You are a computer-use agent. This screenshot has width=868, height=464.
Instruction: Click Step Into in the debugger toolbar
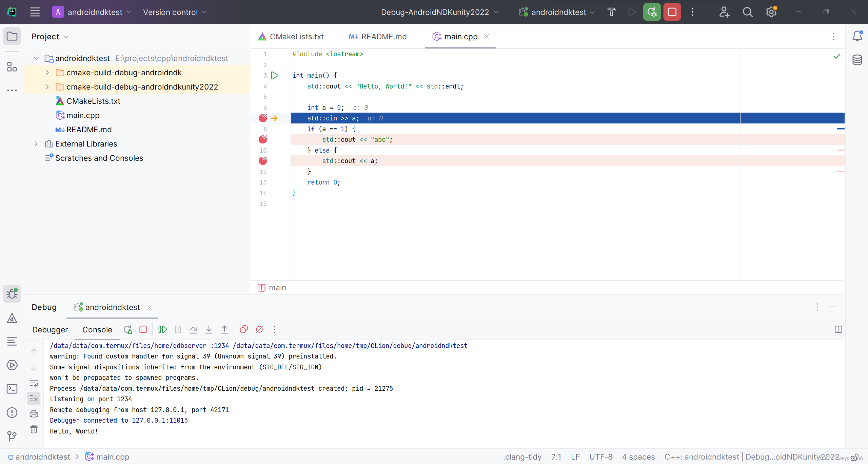(x=209, y=329)
